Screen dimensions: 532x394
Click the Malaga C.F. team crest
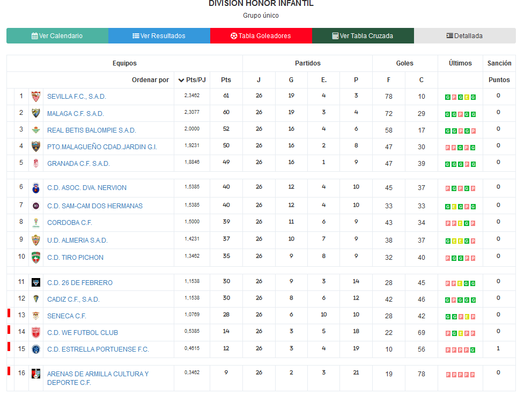click(35, 113)
